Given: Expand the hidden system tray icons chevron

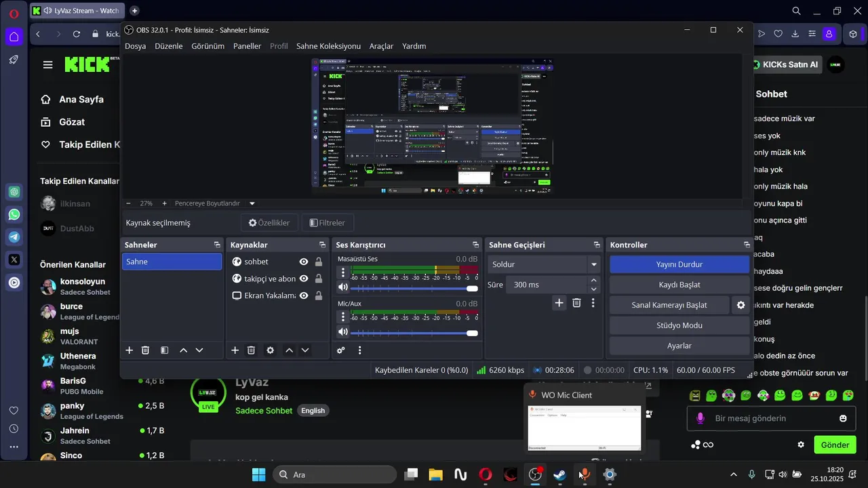Looking at the screenshot, I should click(x=733, y=474).
